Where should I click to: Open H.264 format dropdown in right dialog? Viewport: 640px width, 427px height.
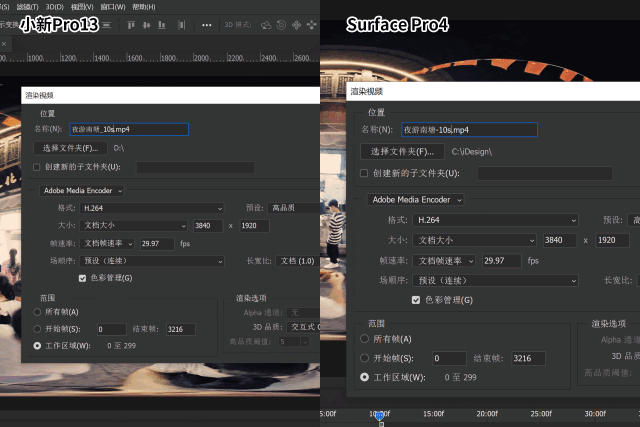click(x=496, y=219)
